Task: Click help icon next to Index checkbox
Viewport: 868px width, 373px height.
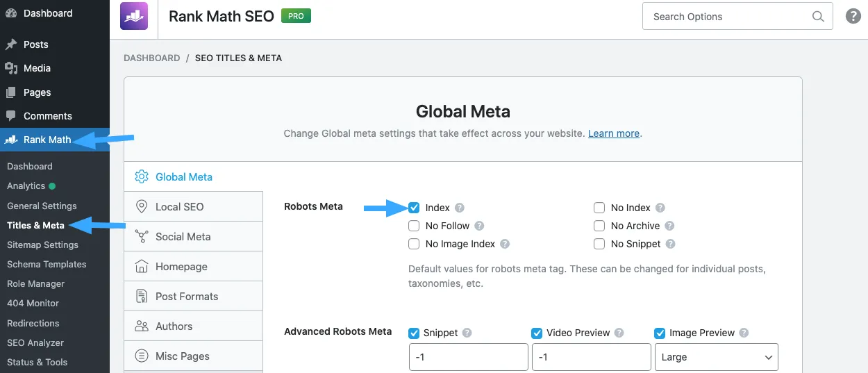Action: [x=460, y=208]
